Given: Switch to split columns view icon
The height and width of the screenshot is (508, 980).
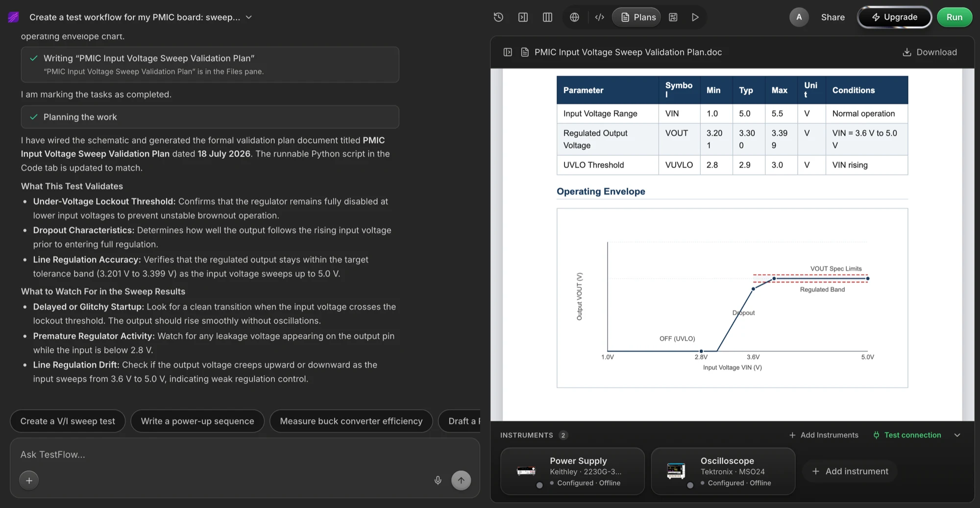Looking at the screenshot, I should pyautogui.click(x=547, y=17).
